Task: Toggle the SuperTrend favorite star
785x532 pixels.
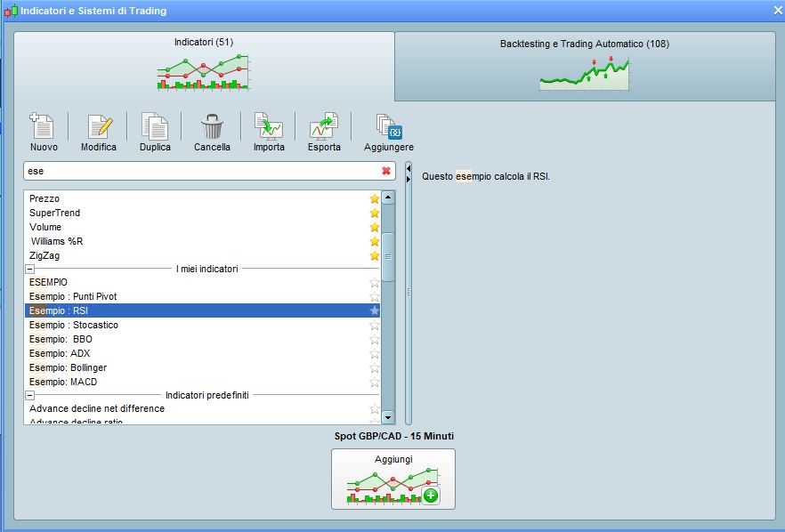Action: coord(375,214)
